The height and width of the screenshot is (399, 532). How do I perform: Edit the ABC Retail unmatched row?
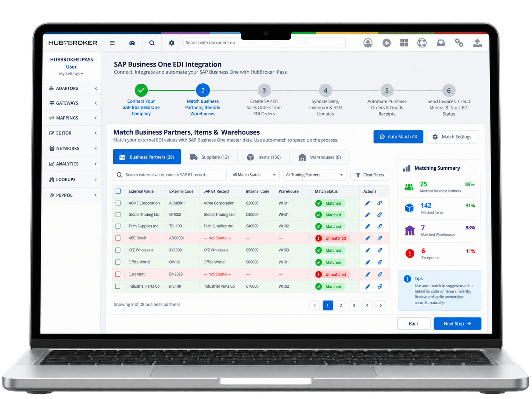coord(367,238)
